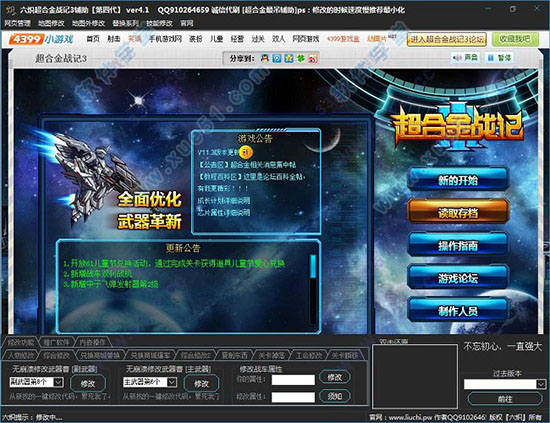Click 修改 beside the 副武器 dropdown

coord(88,384)
